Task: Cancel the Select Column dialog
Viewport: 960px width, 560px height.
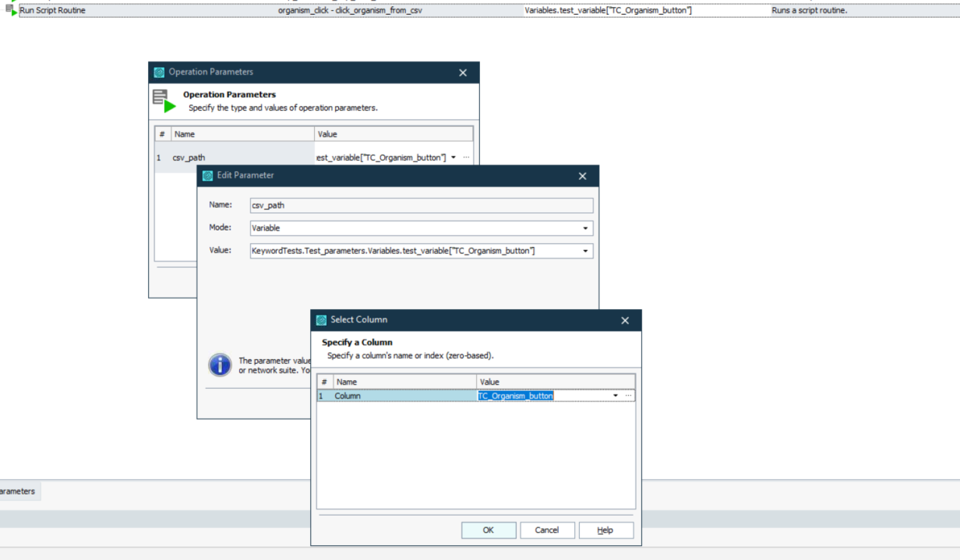Action: click(x=547, y=530)
